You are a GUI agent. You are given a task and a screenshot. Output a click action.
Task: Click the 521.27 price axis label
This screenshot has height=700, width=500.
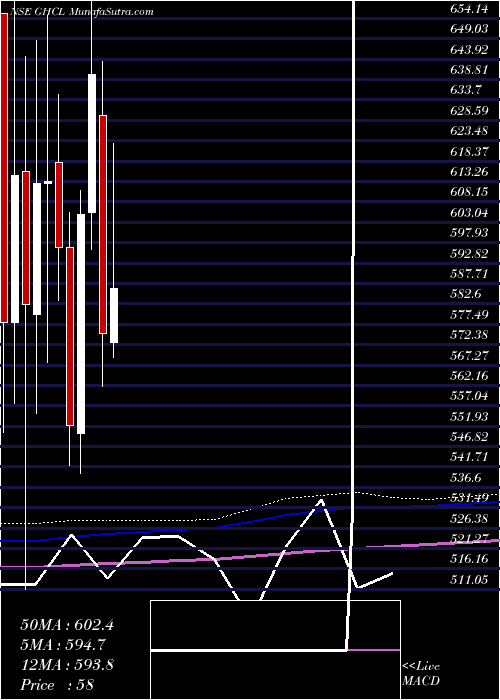click(470, 540)
